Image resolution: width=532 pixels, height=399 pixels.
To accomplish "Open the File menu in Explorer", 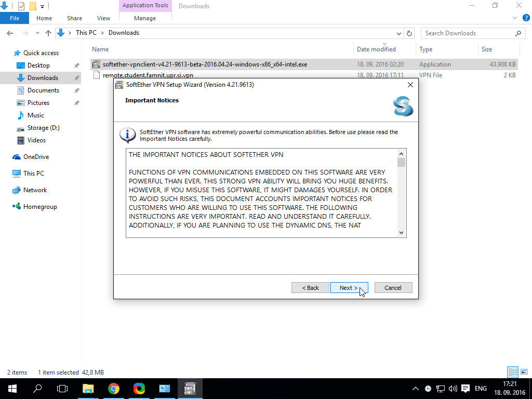I will point(15,18).
